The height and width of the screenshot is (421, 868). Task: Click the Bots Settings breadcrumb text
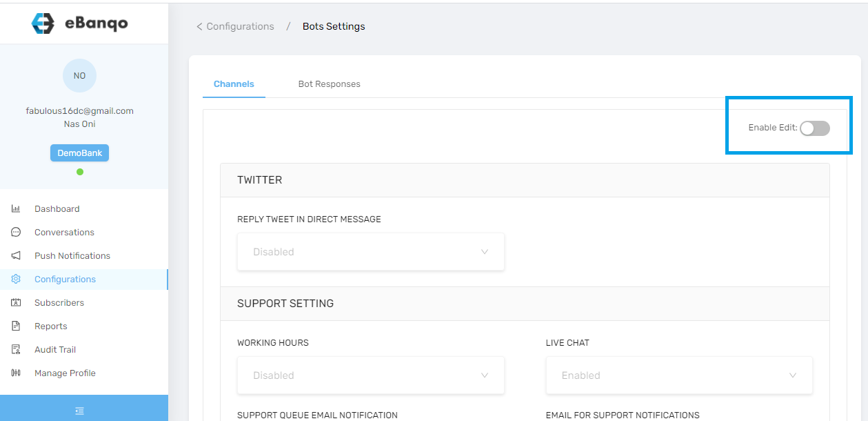[334, 26]
